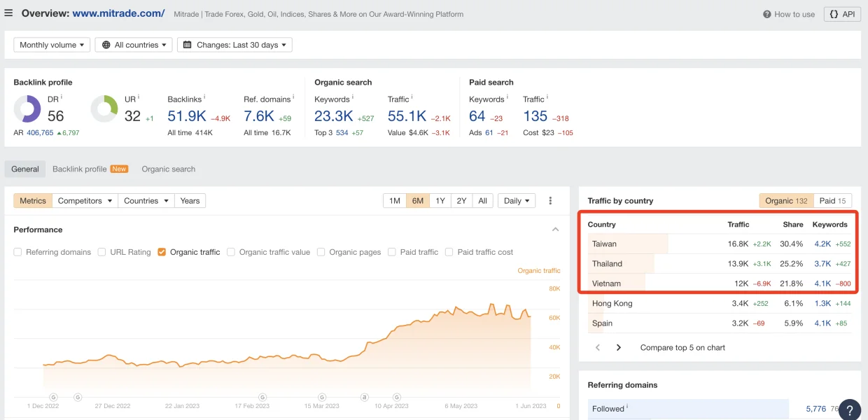This screenshot has width=868, height=420.
Task: Click the API braces button
Action: pos(842,14)
